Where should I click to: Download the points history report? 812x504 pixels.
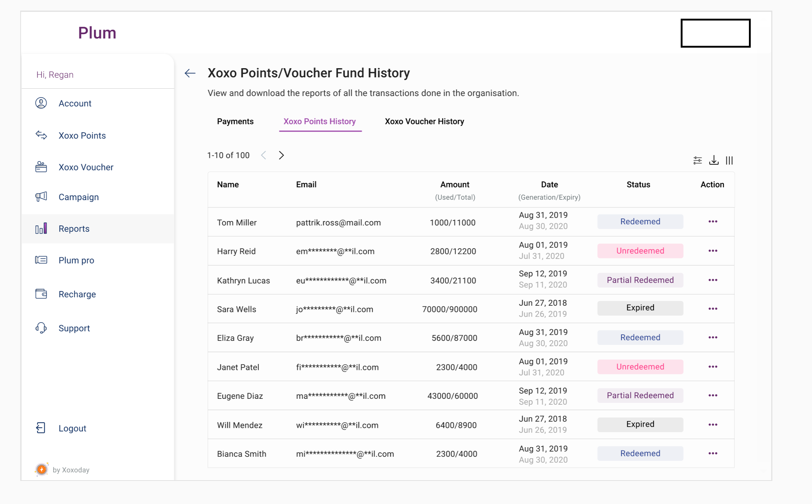[714, 161]
